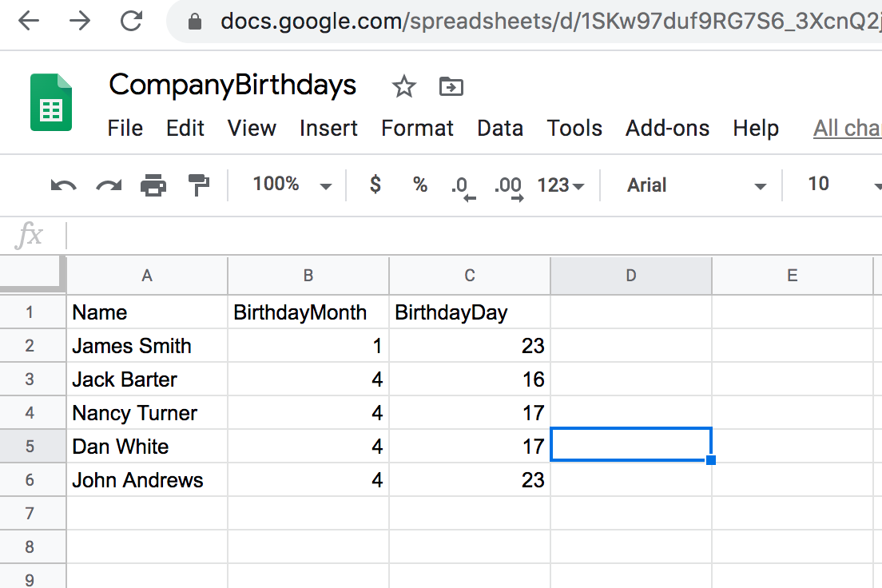
Task: Click the Dan White cell
Action: tap(147, 447)
